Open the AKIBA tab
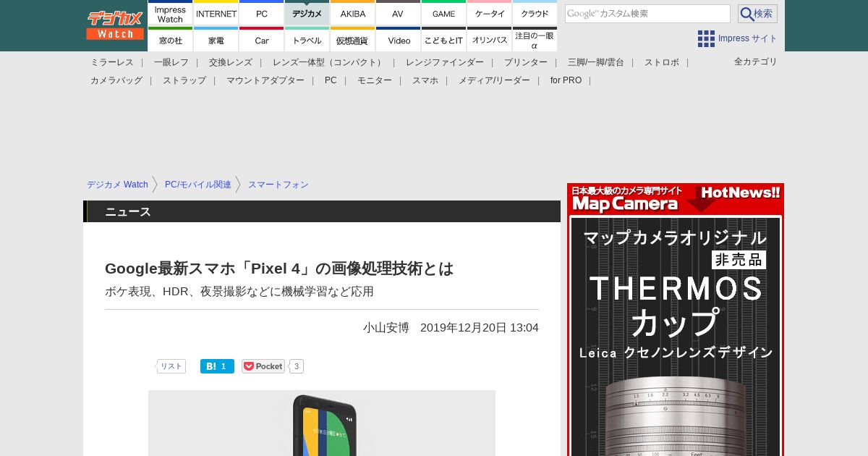 352,14
